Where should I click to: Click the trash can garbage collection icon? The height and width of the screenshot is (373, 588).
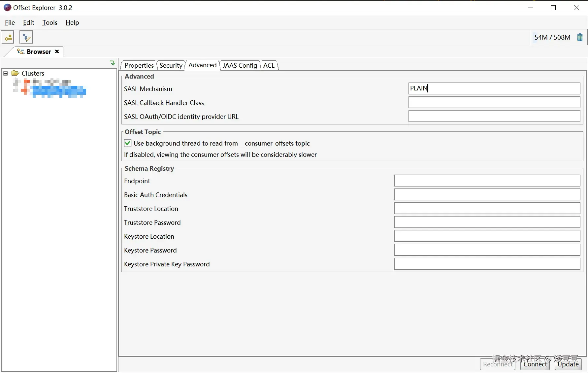coord(580,37)
